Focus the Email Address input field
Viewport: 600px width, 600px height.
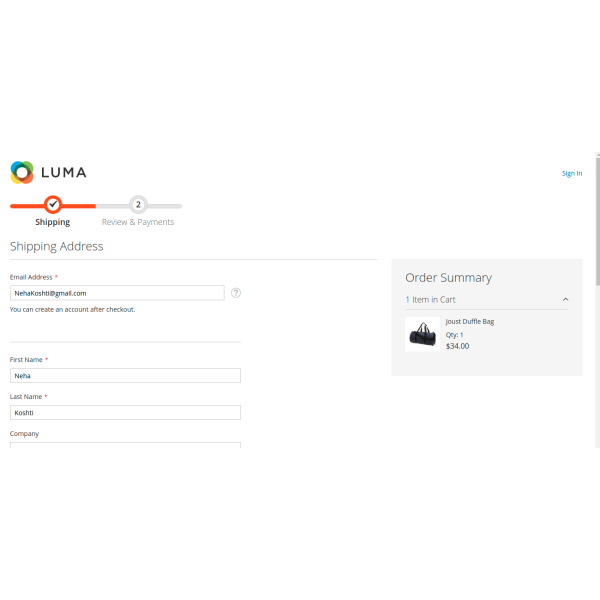point(117,293)
